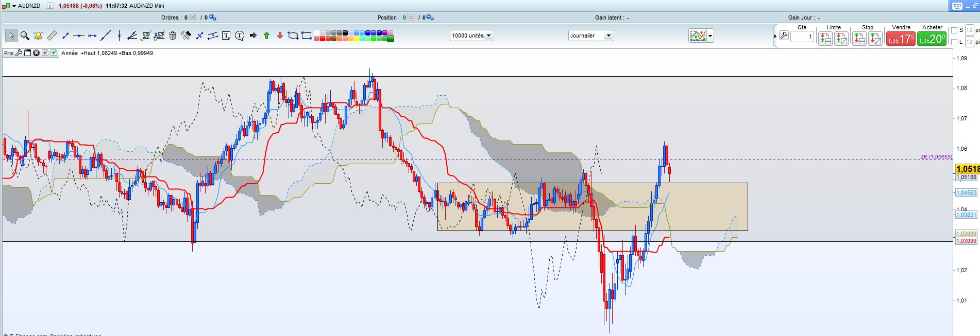Click red down arrow in Prix panel

(x=45, y=53)
